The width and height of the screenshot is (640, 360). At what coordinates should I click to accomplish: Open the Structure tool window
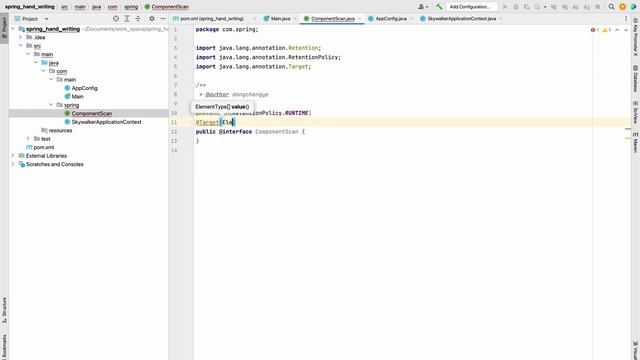[x=4, y=310]
